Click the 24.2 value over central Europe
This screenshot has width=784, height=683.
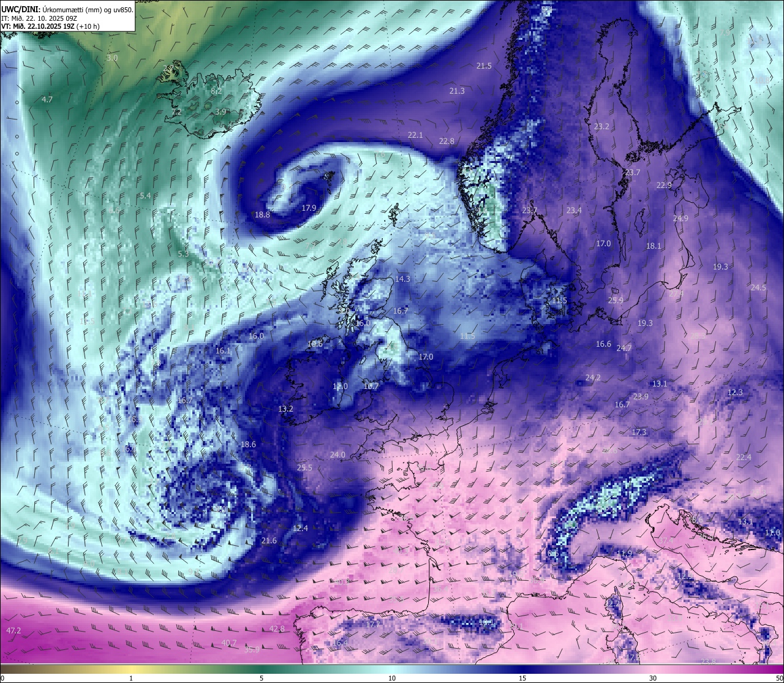593,377
